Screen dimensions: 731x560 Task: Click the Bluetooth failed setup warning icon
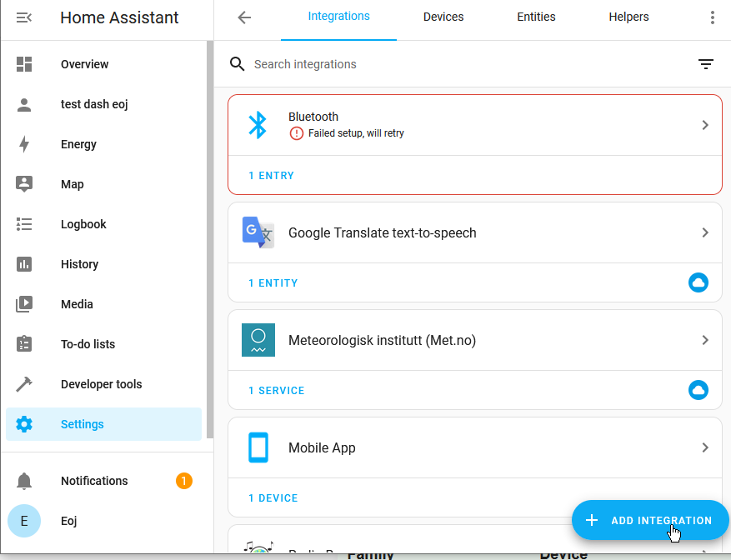[297, 133]
